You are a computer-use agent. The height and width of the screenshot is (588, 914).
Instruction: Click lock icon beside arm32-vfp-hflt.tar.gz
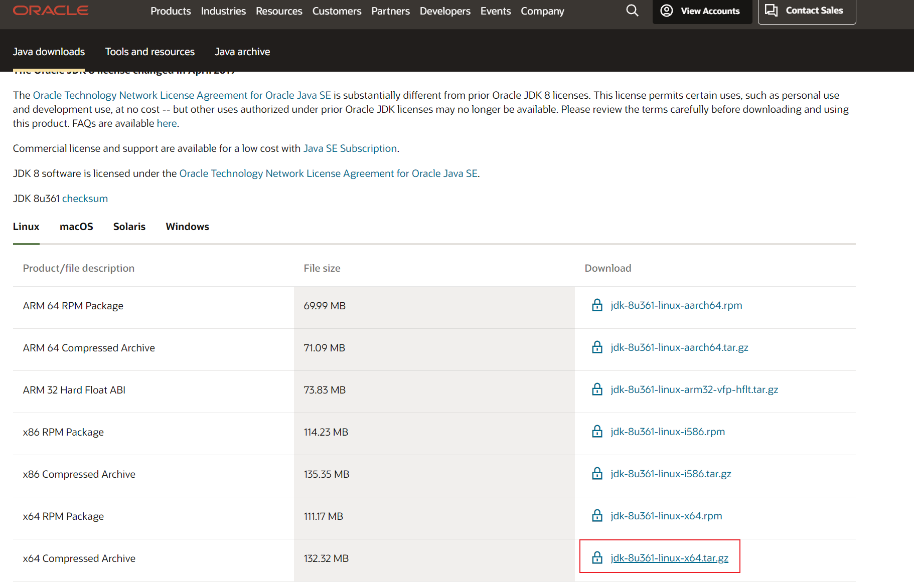point(597,389)
